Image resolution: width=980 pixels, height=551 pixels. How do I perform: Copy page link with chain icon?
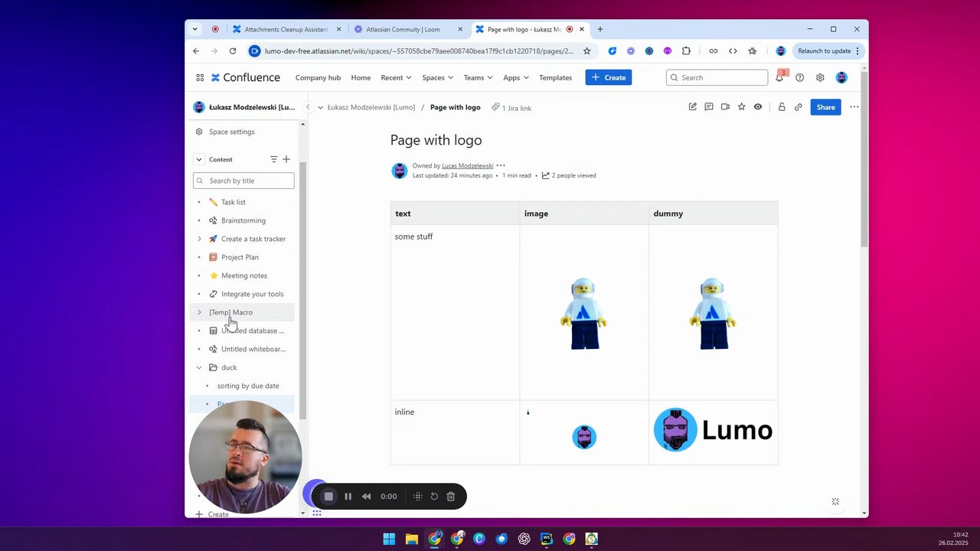coord(798,107)
